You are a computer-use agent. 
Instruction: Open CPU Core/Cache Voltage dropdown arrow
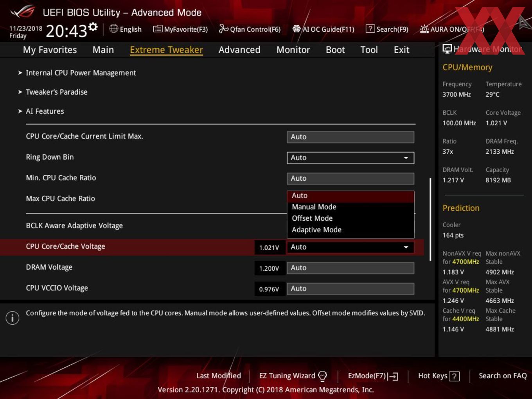(406, 247)
